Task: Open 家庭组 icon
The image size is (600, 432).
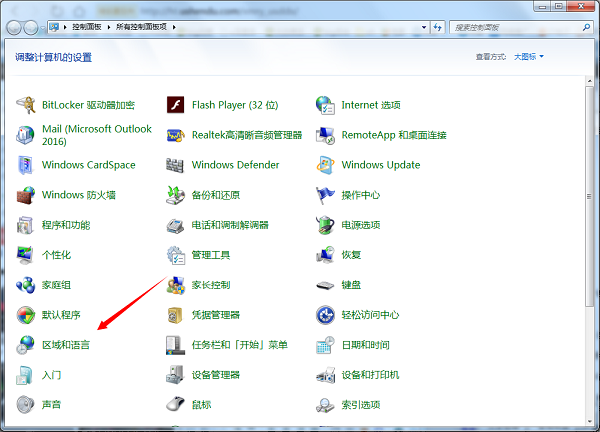Action: 26,285
